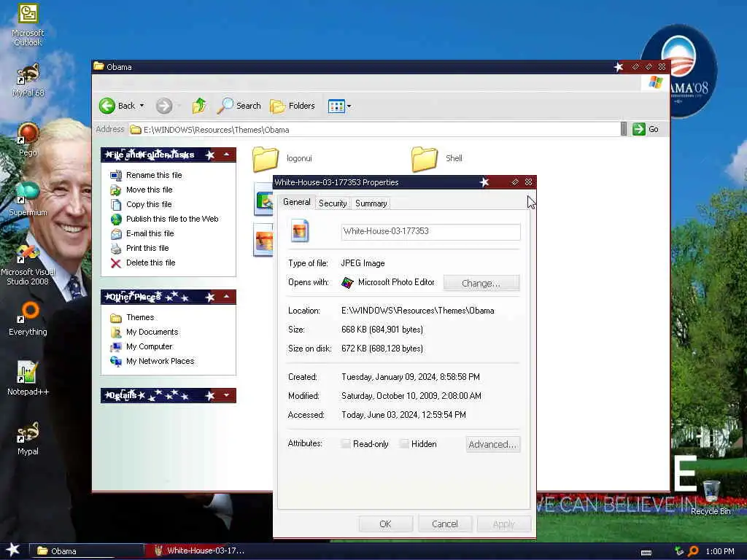Switch to White-House-03-17 taskbar button
This screenshot has width=747, height=560.
tap(199, 551)
